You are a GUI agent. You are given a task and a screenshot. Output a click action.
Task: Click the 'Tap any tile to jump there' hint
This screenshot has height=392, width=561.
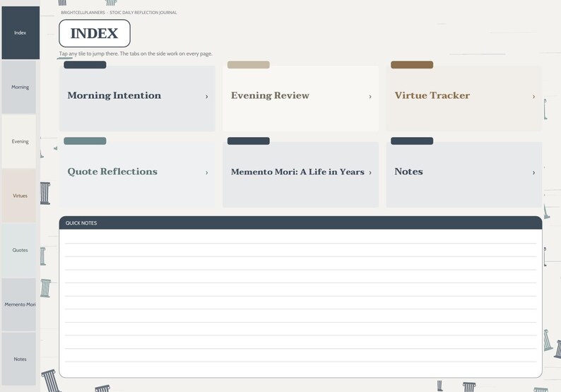(x=136, y=54)
